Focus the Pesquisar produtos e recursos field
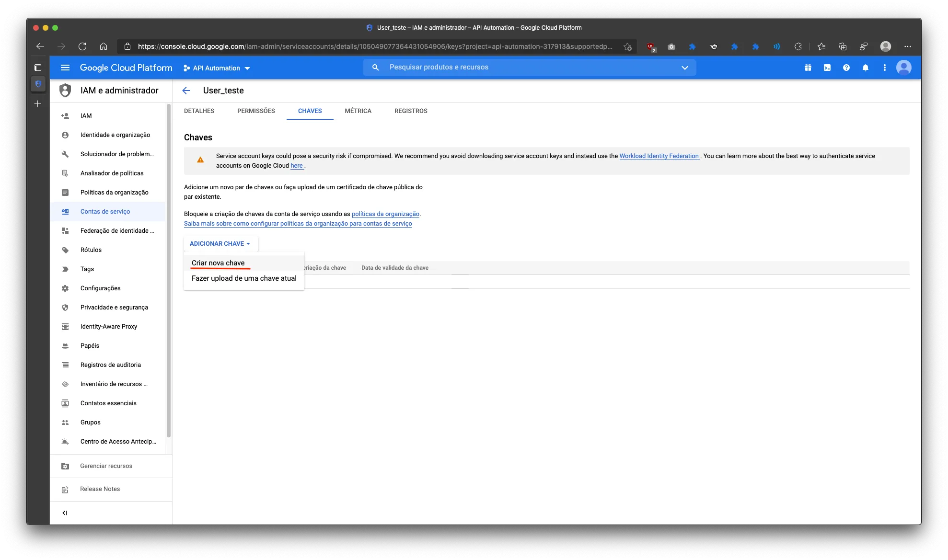Image resolution: width=948 pixels, height=560 pixels. [530, 68]
